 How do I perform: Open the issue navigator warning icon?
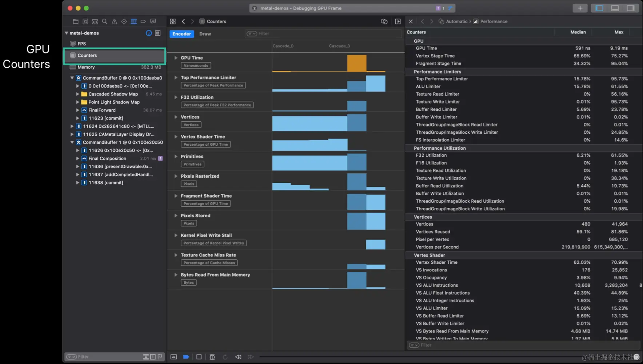(114, 21)
